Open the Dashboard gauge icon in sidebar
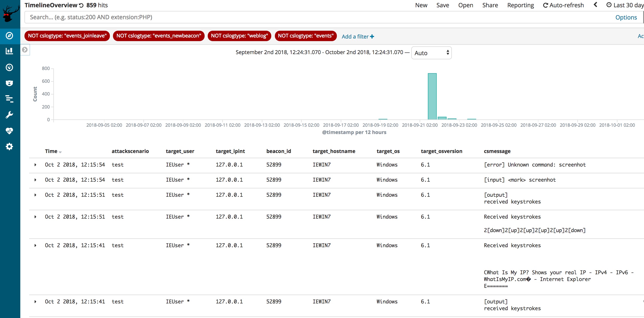This screenshot has width=644, height=318. 9,67
